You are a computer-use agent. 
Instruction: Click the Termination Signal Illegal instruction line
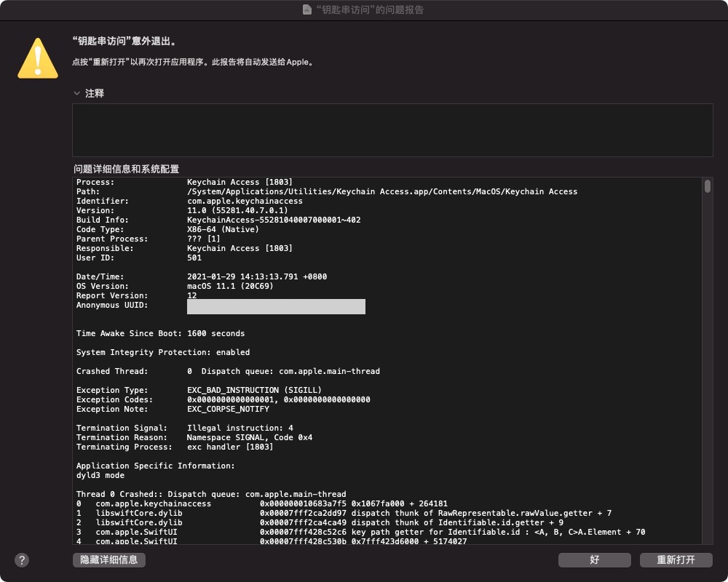point(185,428)
